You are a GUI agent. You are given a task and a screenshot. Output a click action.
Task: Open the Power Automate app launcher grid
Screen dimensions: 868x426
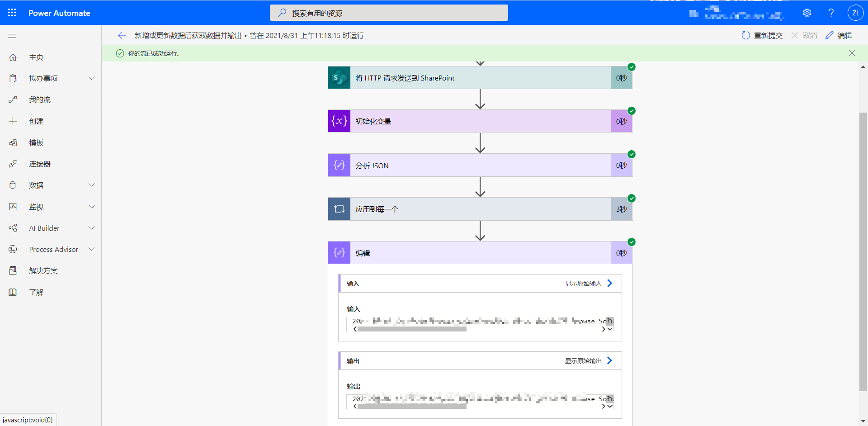[12, 12]
